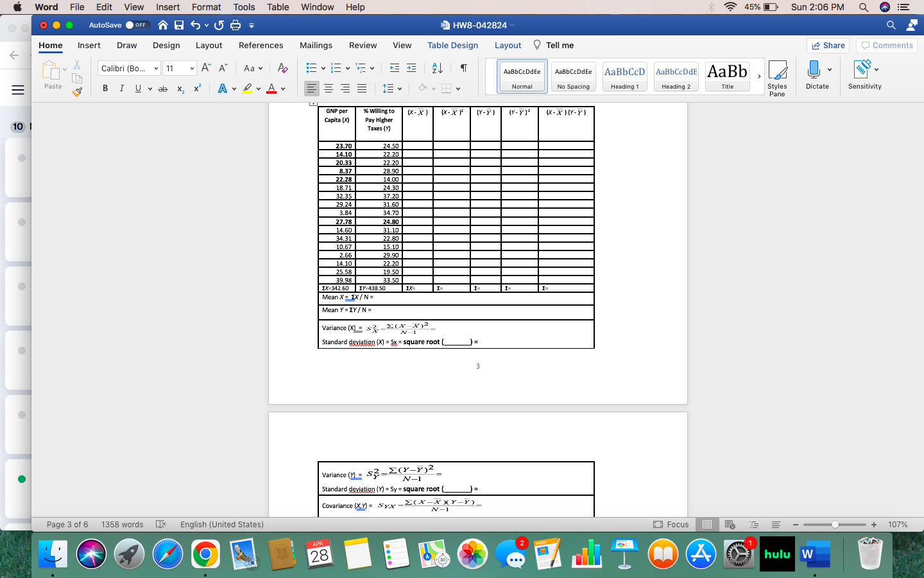Switch to the Table Design tab
Image resolution: width=924 pixels, height=578 pixels.
(452, 46)
